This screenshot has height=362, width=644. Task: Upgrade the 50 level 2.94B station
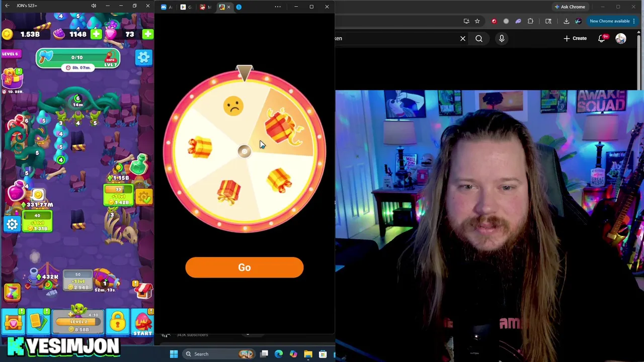coord(78,282)
